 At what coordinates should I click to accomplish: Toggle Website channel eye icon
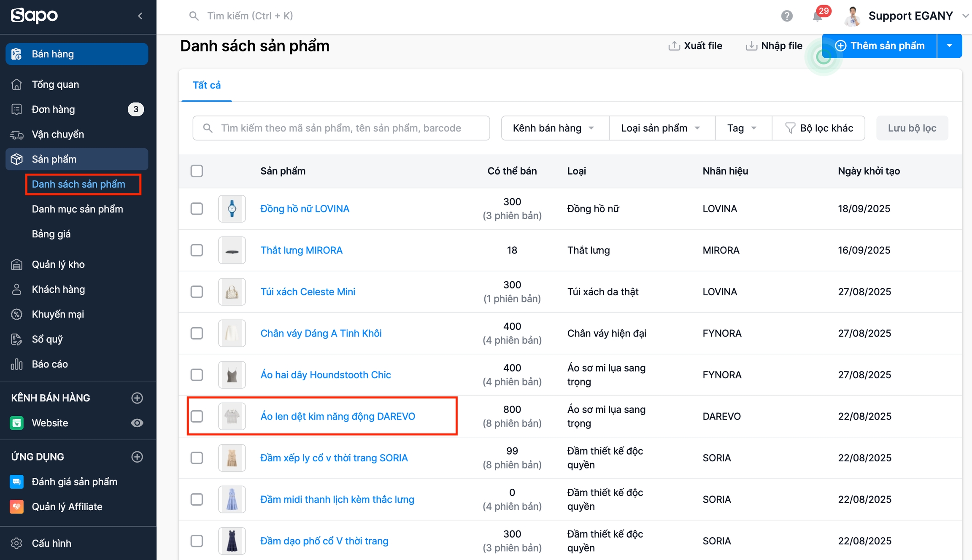137,423
